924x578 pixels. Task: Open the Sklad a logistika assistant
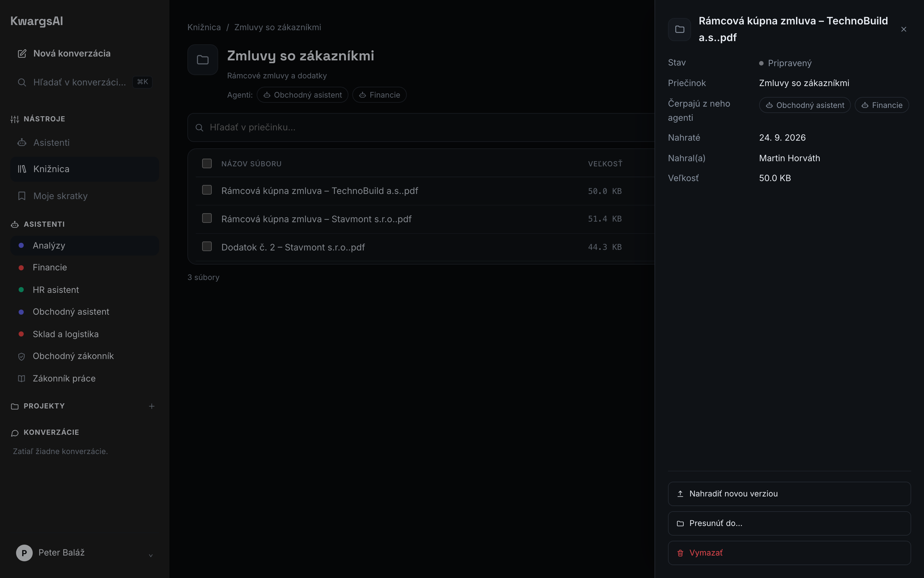(x=84, y=334)
